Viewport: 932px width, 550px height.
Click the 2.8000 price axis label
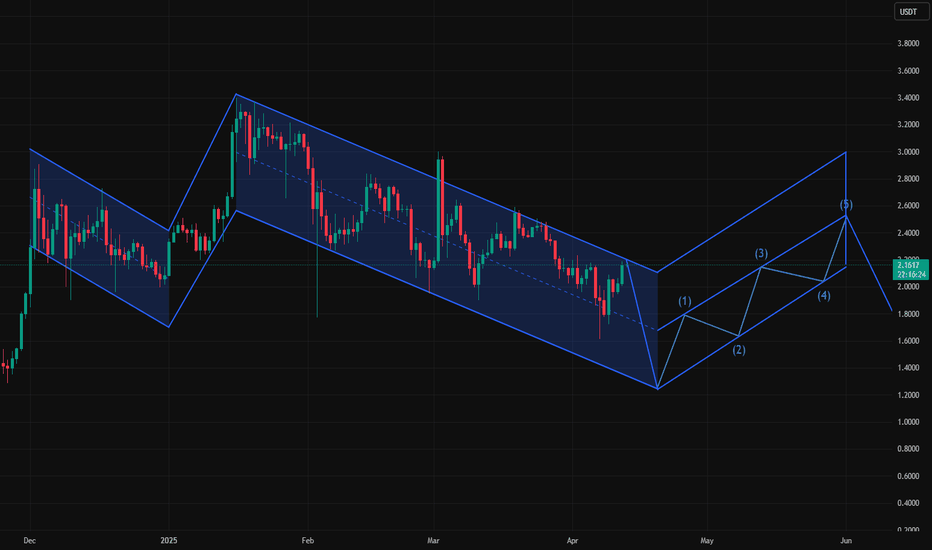[908, 179]
